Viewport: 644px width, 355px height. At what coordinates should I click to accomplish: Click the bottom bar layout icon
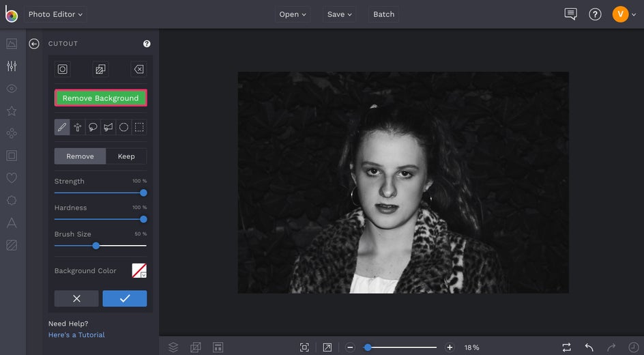point(218,347)
